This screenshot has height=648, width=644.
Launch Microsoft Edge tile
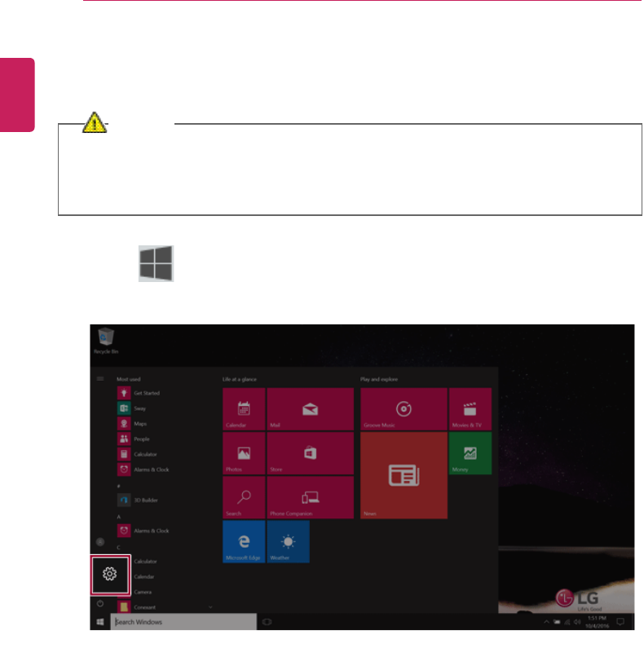coord(244,542)
